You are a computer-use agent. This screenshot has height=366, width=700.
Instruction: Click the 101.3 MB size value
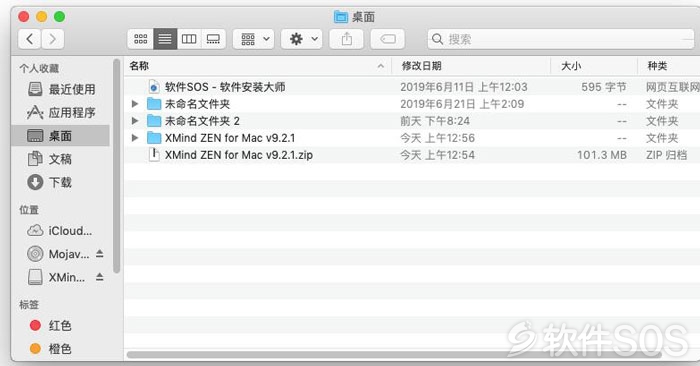[602, 155]
